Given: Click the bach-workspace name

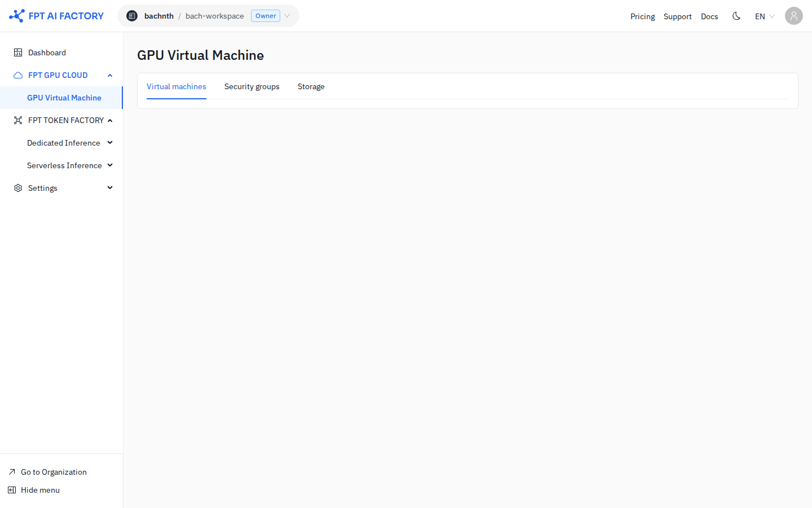Looking at the screenshot, I should (x=215, y=16).
